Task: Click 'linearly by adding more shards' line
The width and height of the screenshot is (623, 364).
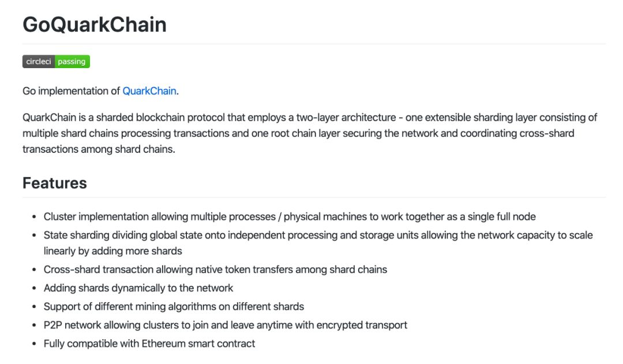Action: (x=113, y=251)
